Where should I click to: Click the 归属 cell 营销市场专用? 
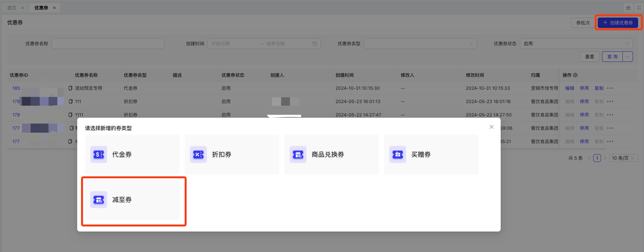[545, 88]
